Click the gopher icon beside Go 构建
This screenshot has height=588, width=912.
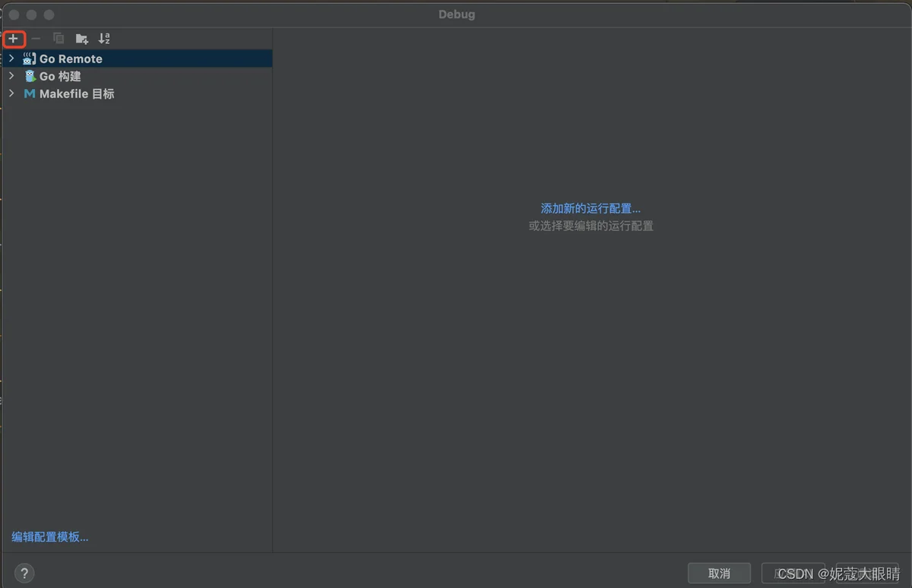pos(30,76)
